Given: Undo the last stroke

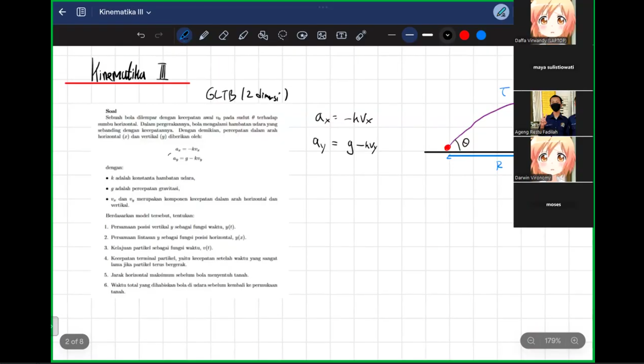Looking at the screenshot, I should [141, 35].
